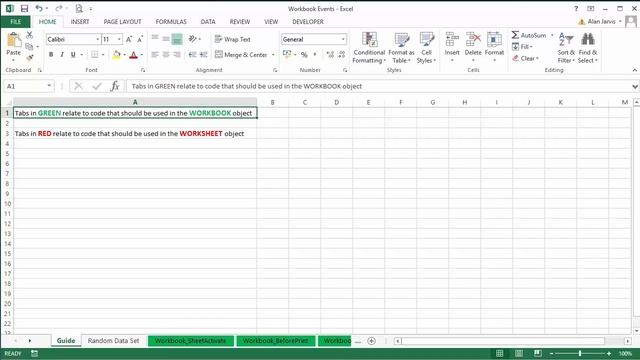Image resolution: width=640 pixels, height=360 pixels.
Task: Select column B header
Action: pos(273,102)
